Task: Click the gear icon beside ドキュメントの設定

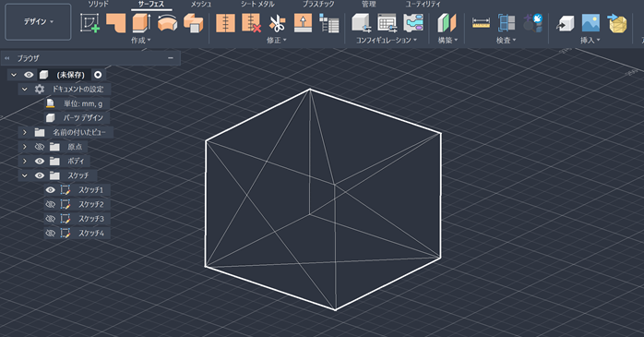Action: pyautogui.click(x=40, y=89)
